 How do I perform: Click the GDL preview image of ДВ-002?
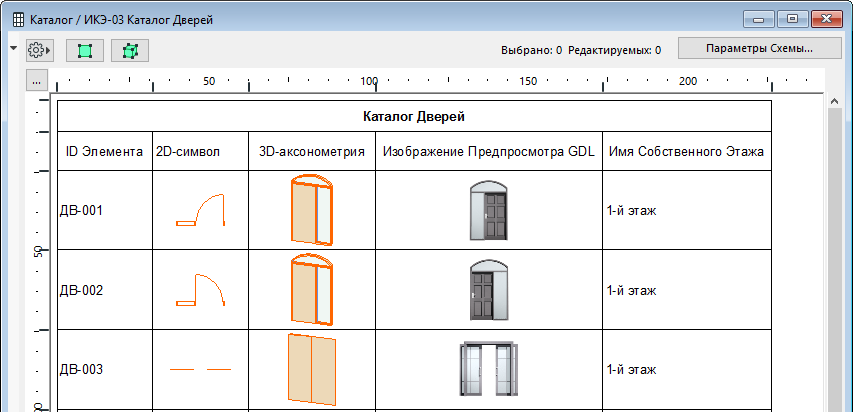pos(489,290)
